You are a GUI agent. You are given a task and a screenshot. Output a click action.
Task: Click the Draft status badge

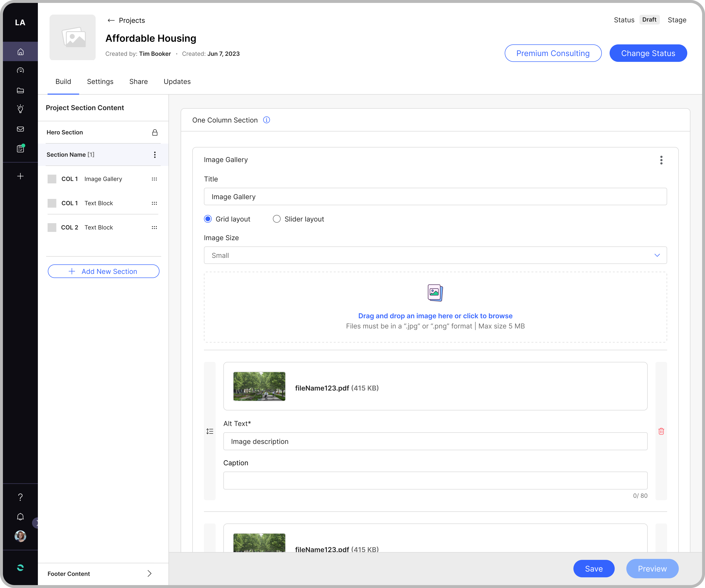click(649, 20)
